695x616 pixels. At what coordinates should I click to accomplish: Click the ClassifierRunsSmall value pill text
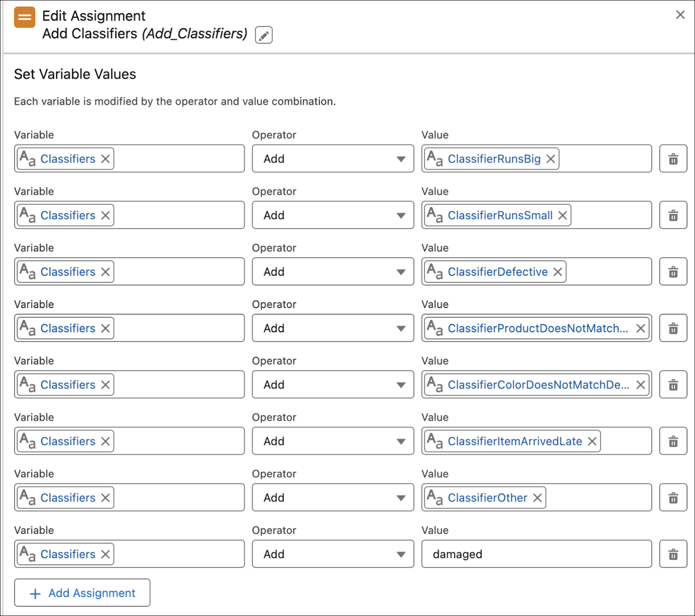500,215
